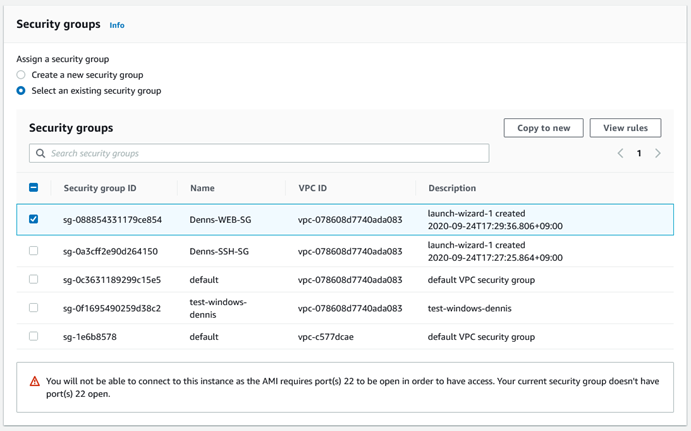
Task: Toggle the select-all header checkbox
Action: coord(33,188)
